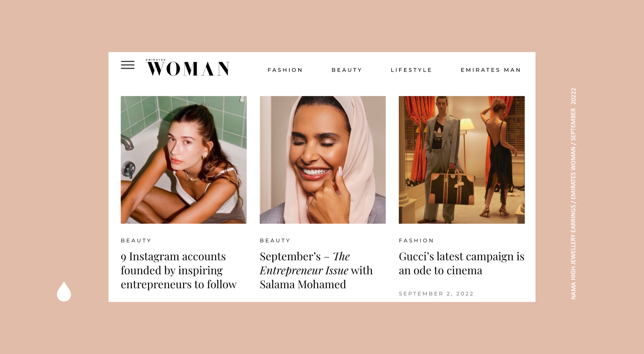Click the Beauty tag above Instagram article
This screenshot has width=644, height=354.
pos(136,240)
